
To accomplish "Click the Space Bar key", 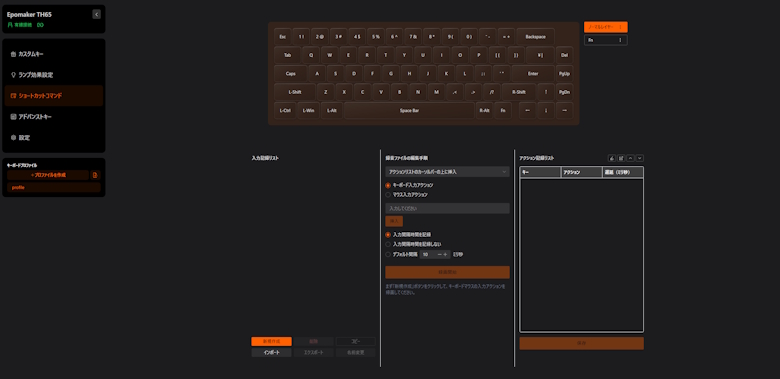I will tap(409, 110).
